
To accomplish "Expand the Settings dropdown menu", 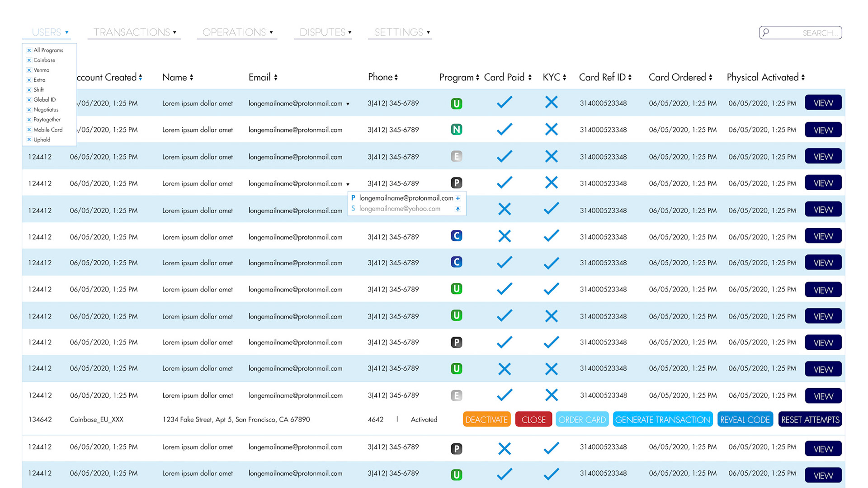I will click(401, 33).
